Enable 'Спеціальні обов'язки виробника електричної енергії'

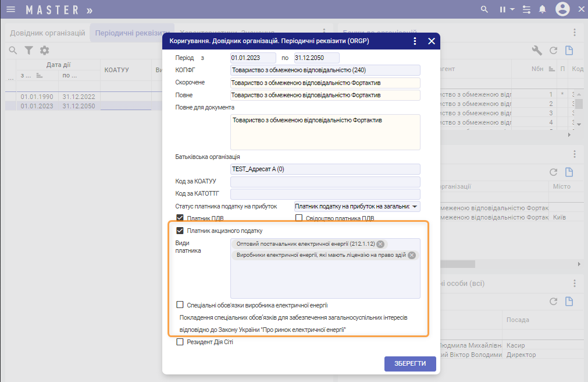[x=180, y=305]
